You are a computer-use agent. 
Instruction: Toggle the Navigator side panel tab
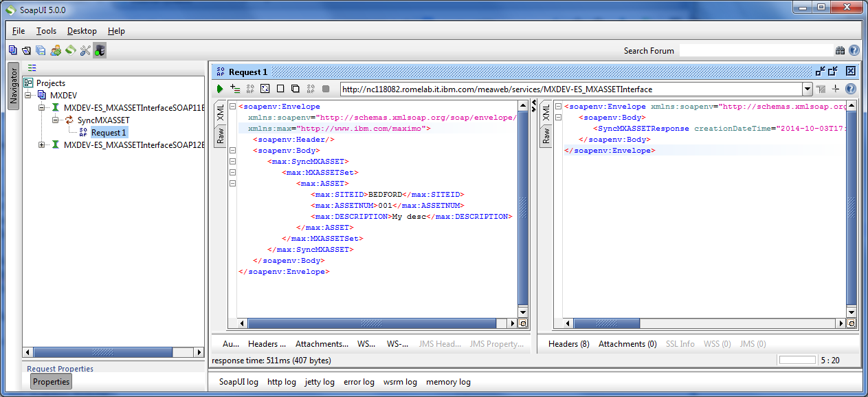click(13, 87)
